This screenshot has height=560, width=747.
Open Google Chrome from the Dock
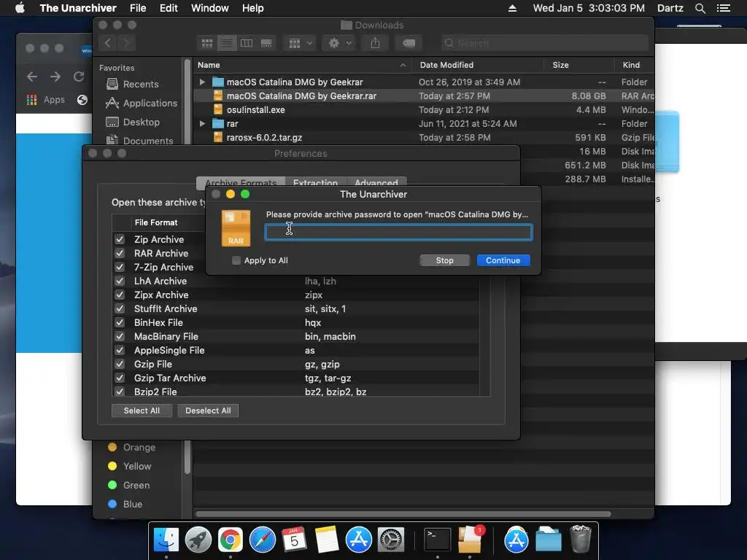pos(230,540)
